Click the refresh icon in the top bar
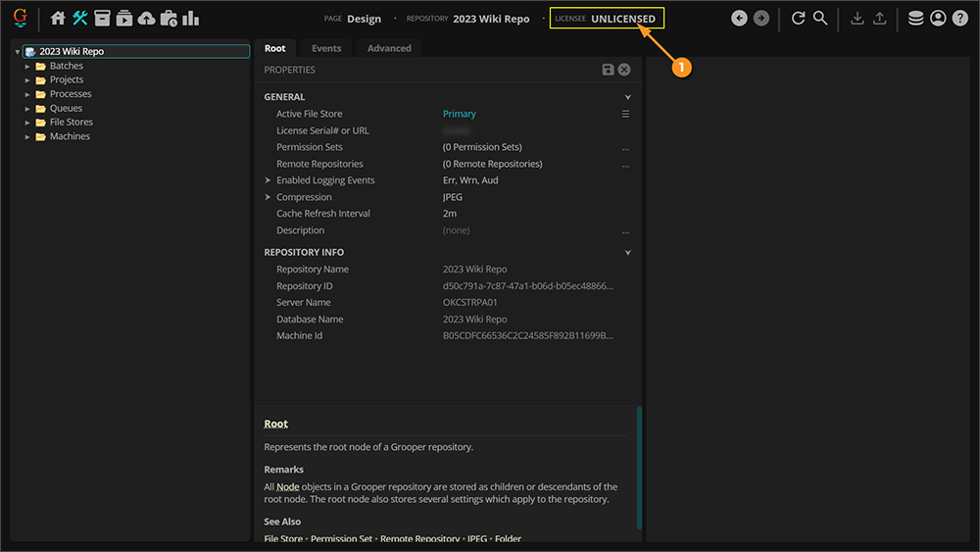980x552 pixels. click(x=798, y=18)
